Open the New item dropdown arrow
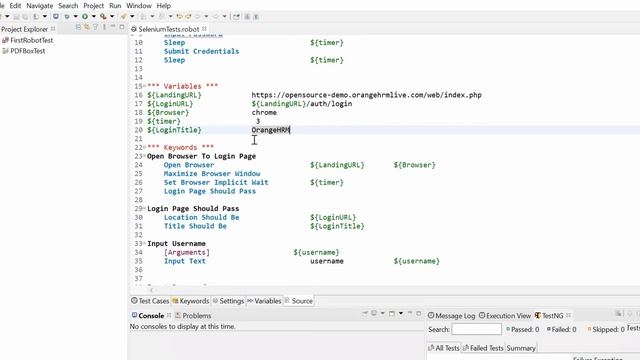 point(7,17)
